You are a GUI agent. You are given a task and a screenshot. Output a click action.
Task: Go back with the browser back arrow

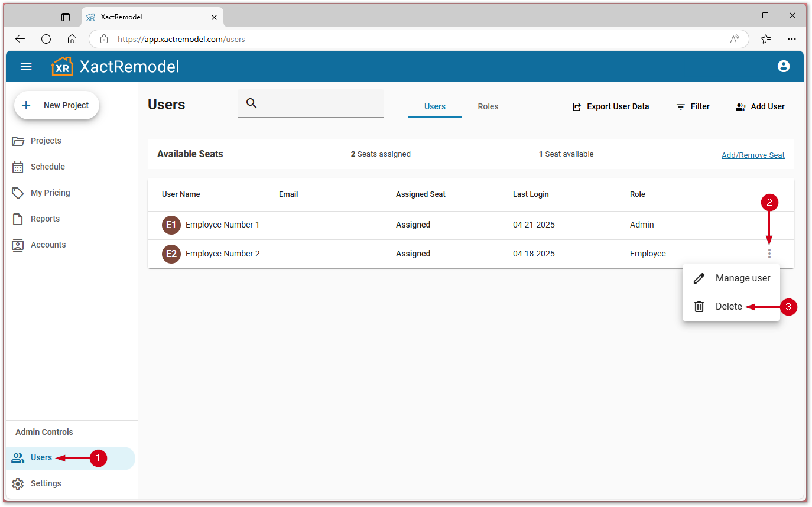coord(20,39)
